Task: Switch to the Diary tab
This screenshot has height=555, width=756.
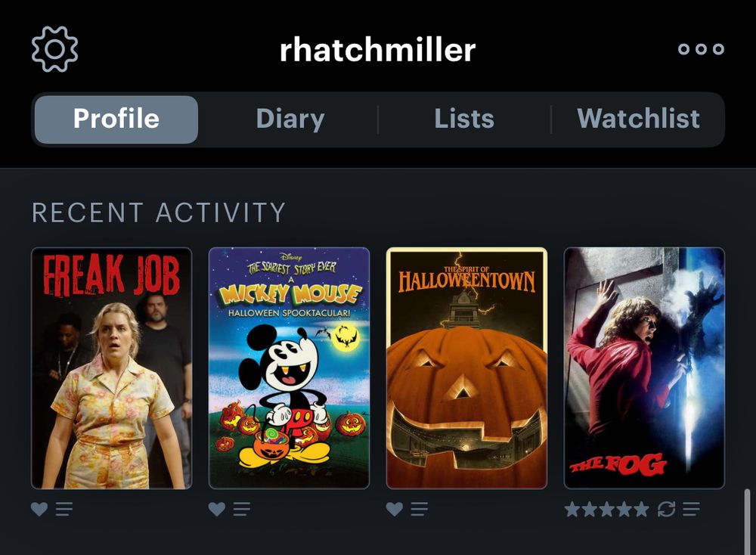Action: tap(290, 119)
